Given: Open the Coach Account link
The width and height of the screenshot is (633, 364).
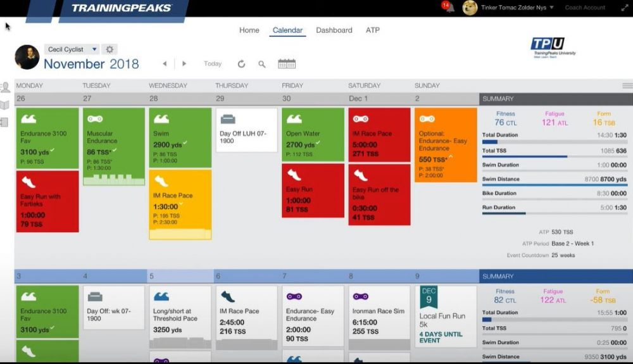Looking at the screenshot, I should (x=585, y=8).
